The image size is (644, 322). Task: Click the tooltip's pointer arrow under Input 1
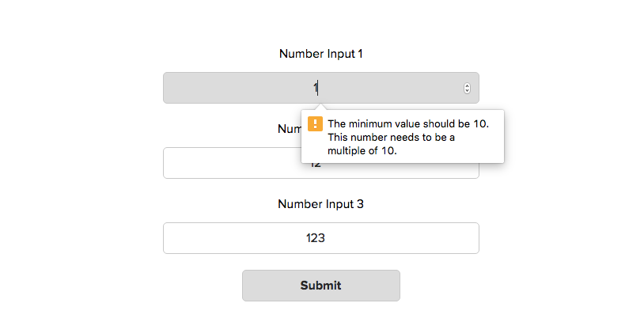319,106
